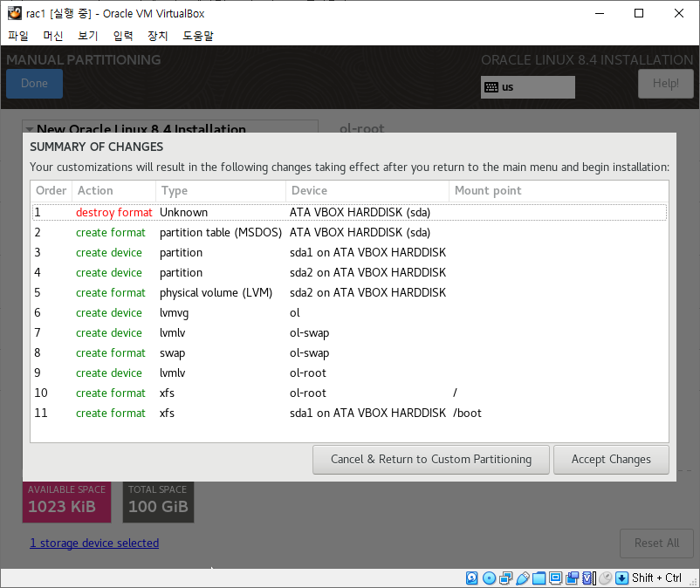Click Cancel & Return to Custom Partitioning
This screenshot has height=588, width=700.
pos(431,460)
